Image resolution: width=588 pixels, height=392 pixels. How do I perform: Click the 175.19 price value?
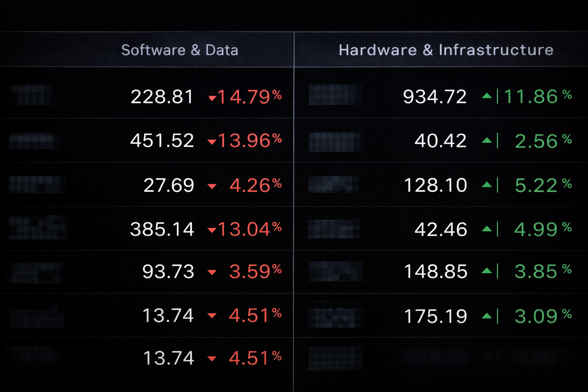pyautogui.click(x=435, y=316)
